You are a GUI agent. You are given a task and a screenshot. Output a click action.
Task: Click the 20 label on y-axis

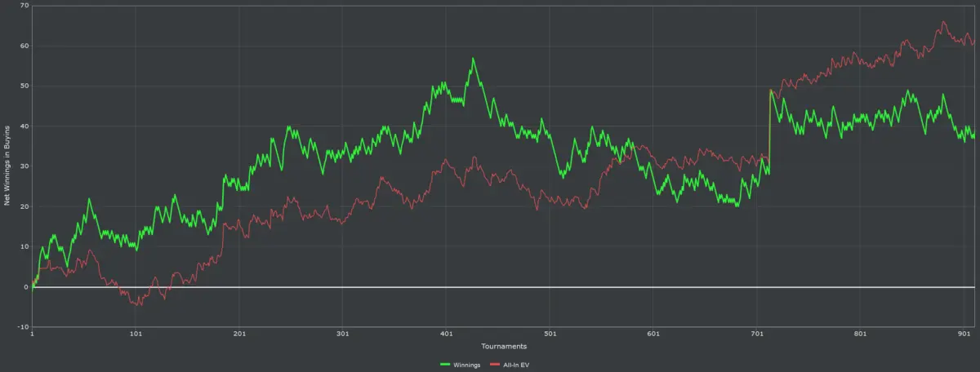tap(24, 206)
